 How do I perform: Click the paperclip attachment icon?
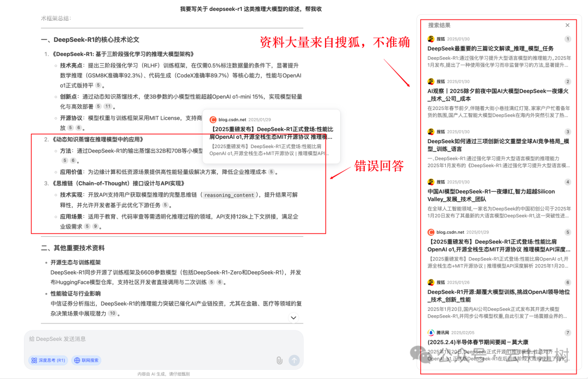pos(279,360)
